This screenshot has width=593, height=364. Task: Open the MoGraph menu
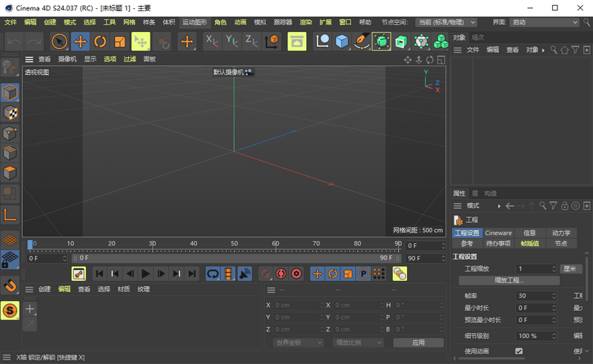tap(195, 22)
